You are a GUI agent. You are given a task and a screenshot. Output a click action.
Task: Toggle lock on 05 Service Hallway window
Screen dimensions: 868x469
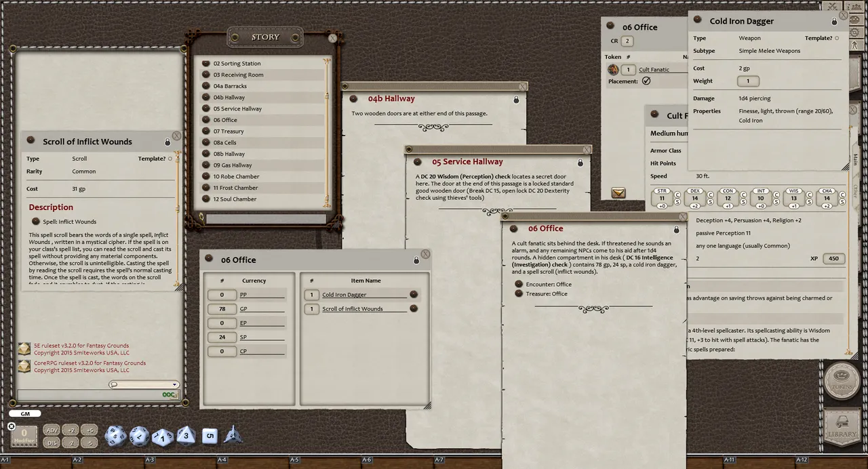pos(580,163)
